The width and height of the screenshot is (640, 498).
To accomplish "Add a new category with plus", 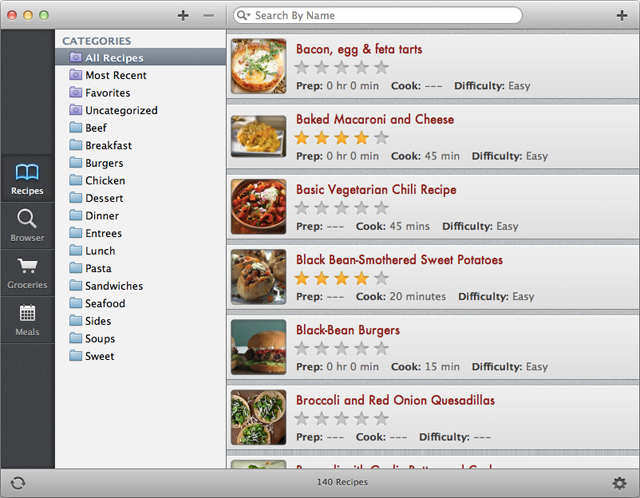I will click(x=183, y=16).
